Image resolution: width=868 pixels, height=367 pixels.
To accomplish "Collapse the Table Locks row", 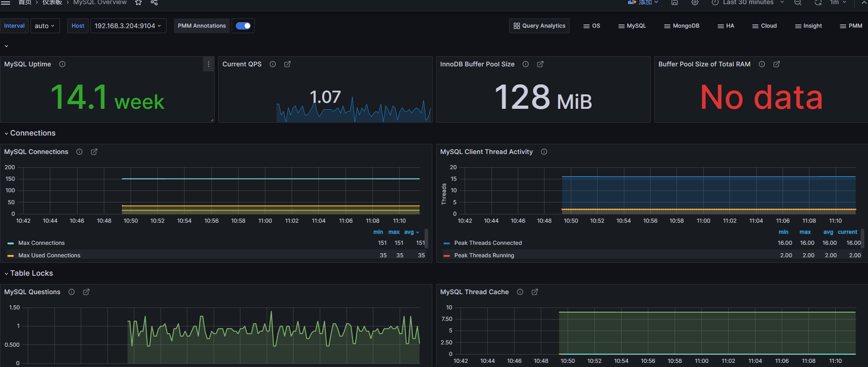I will point(29,273).
